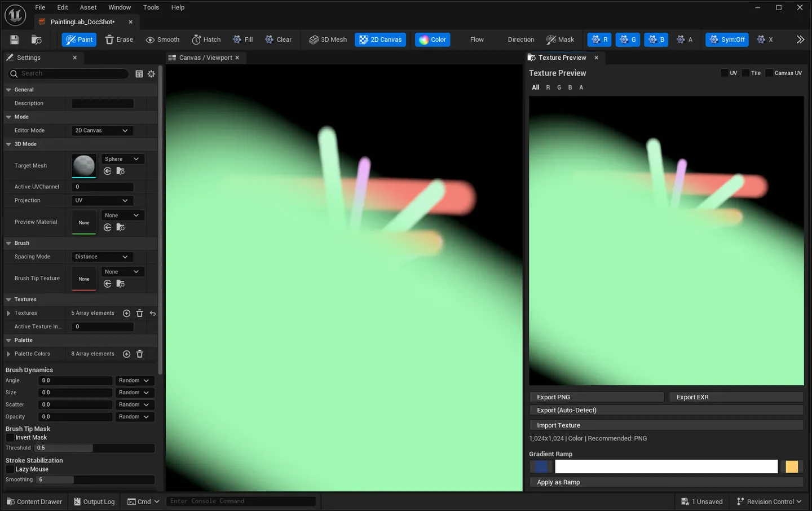Open the Asset menu
This screenshot has height=511, width=812.
(88, 7)
